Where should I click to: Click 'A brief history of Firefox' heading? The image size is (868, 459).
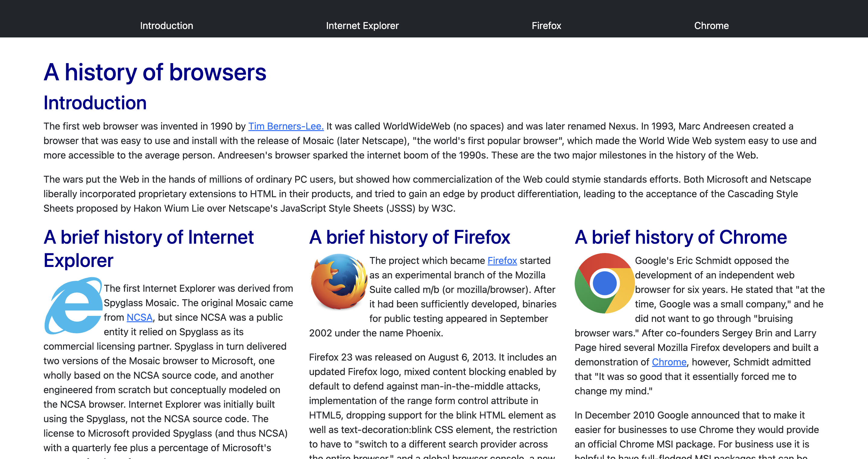[409, 237]
